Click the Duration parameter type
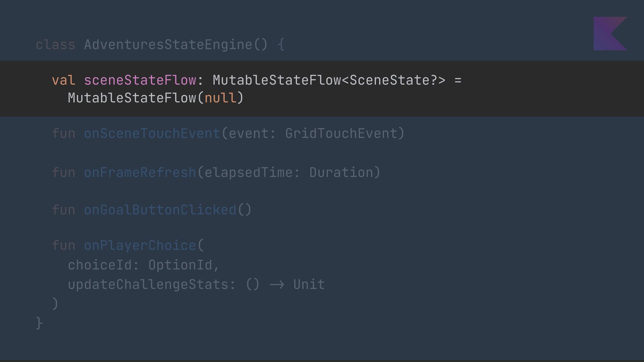The width and height of the screenshot is (644, 362). [341, 172]
